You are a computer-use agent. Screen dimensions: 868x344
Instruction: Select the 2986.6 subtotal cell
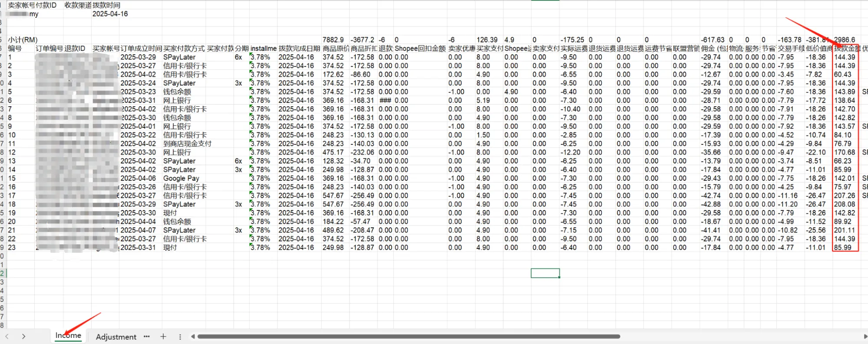(x=844, y=40)
